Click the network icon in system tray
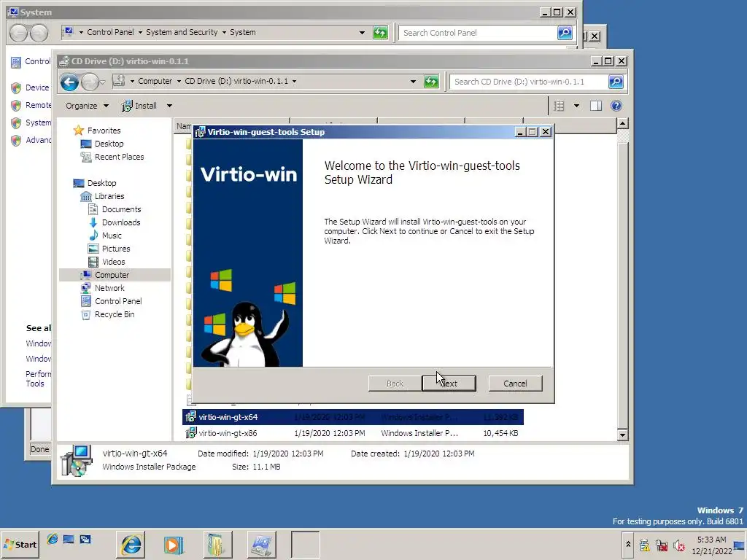 (x=661, y=545)
